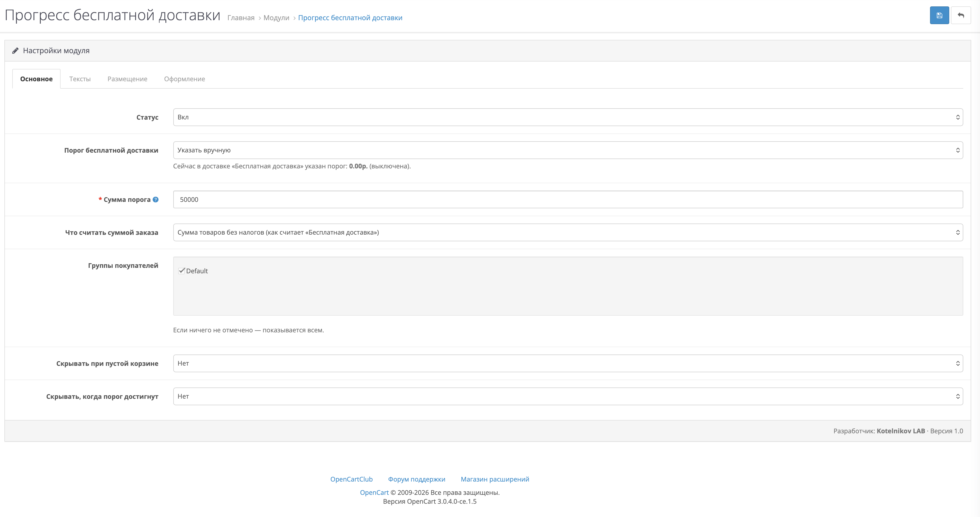Click the back arrow icon button
980x517 pixels.
click(961, 16)
